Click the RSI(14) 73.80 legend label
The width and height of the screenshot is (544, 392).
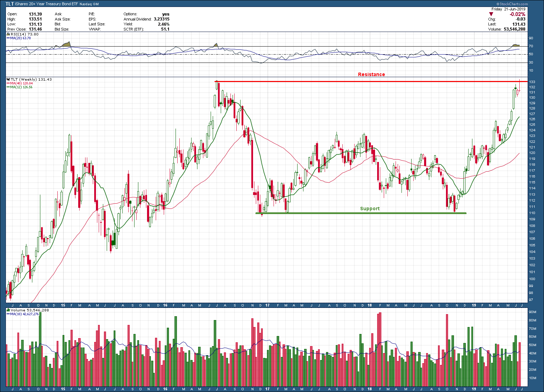[25, 34]
